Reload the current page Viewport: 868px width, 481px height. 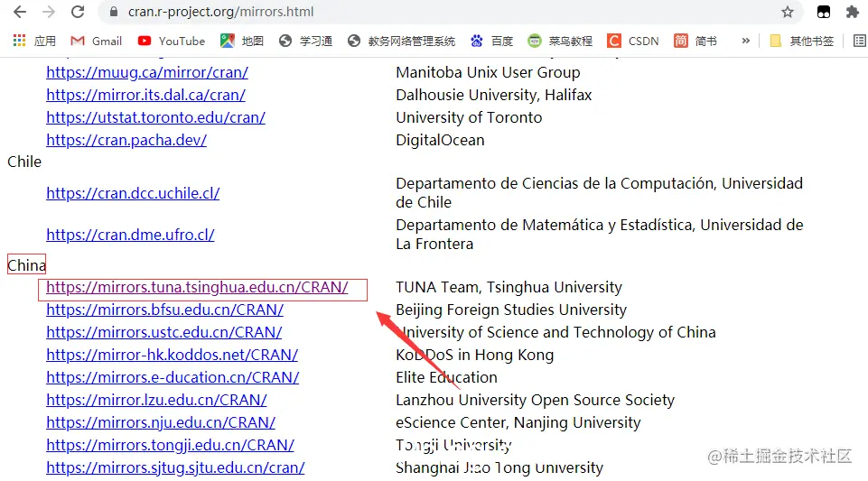(x=78, y=12)
